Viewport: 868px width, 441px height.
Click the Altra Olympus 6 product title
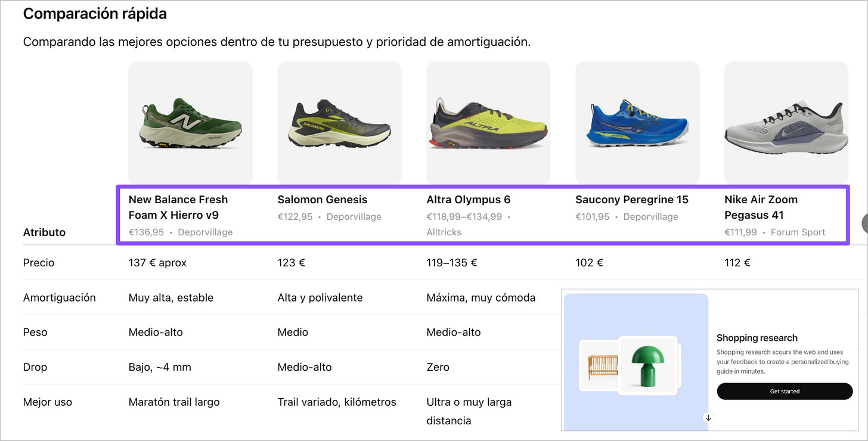click(x=469, y=200)
